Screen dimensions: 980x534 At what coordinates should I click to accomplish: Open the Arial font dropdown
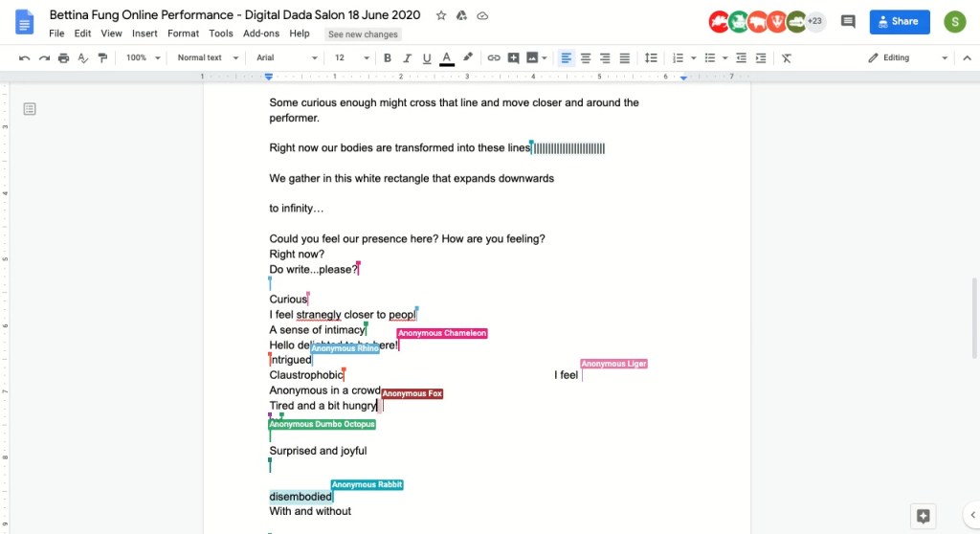click(286, 58)
